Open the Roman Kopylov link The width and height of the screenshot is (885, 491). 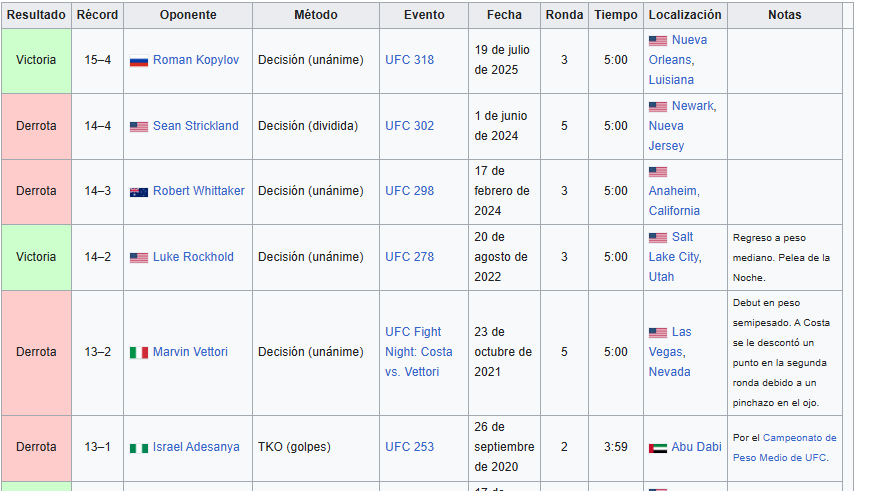(196, 60)
